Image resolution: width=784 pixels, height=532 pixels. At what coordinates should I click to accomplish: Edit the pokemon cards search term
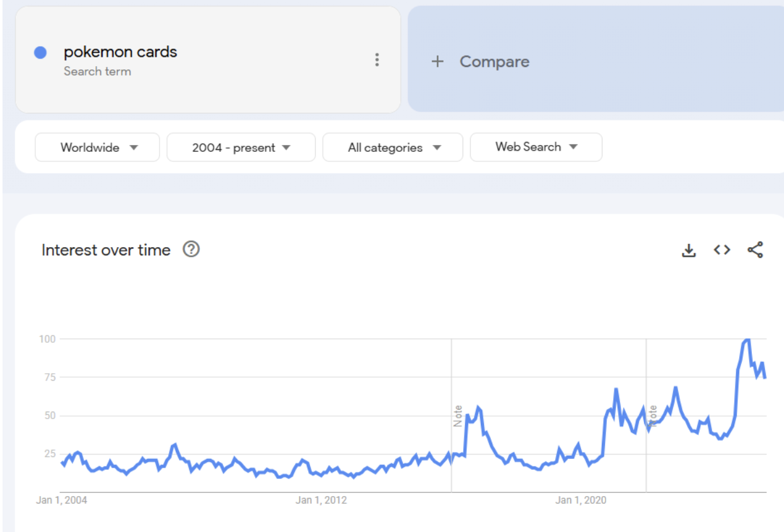tap(120, 52)
